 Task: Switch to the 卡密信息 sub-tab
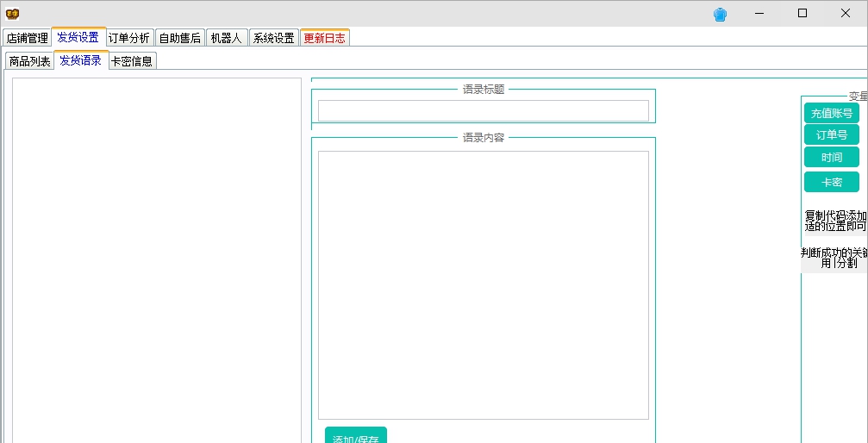tap(132, 61)
